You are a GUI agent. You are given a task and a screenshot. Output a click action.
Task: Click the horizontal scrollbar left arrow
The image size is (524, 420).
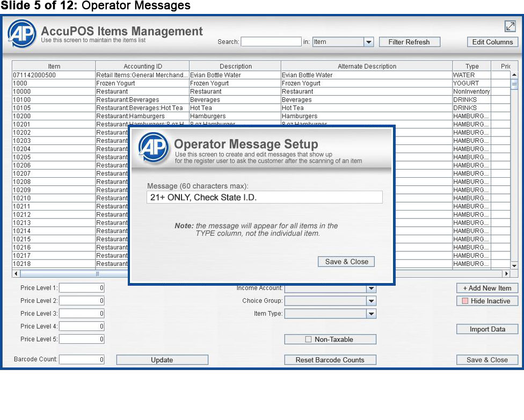(x=16, y=273)
